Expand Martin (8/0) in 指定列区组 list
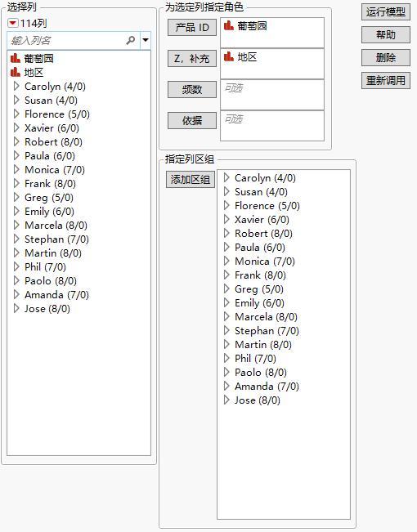This screenshot has width=417, height=532. tap(226, 345)
